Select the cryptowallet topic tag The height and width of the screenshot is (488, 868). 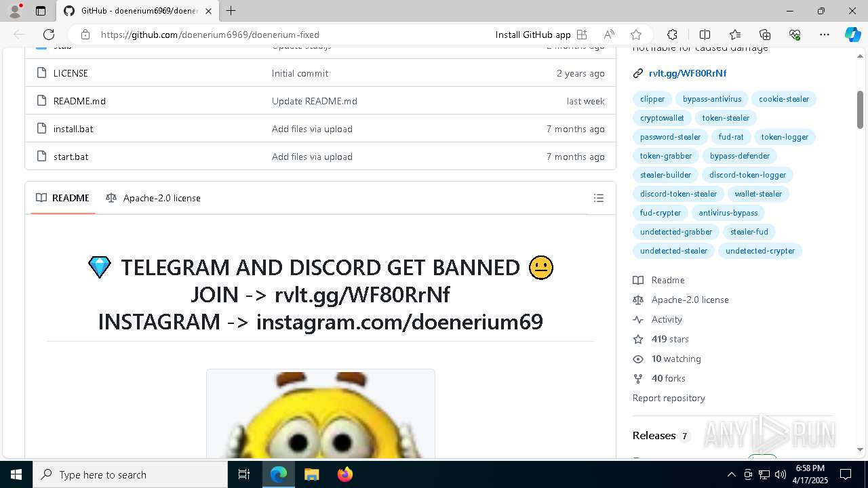(662, 118)
